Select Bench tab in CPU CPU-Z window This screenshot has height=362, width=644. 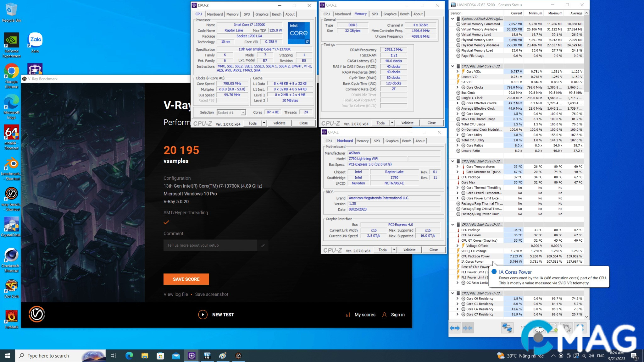coord(276,14)
